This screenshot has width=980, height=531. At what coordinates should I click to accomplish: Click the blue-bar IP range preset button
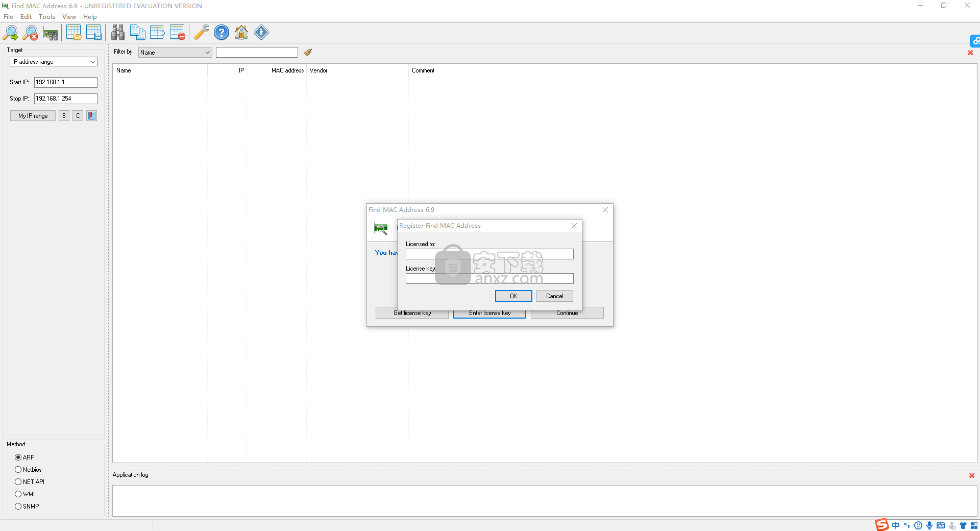[92, 116]
